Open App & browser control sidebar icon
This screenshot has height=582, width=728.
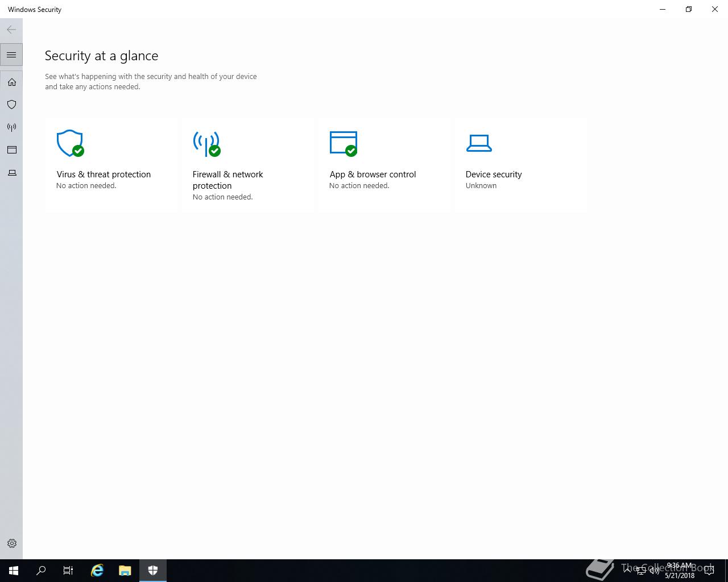(x=11, y=150)
